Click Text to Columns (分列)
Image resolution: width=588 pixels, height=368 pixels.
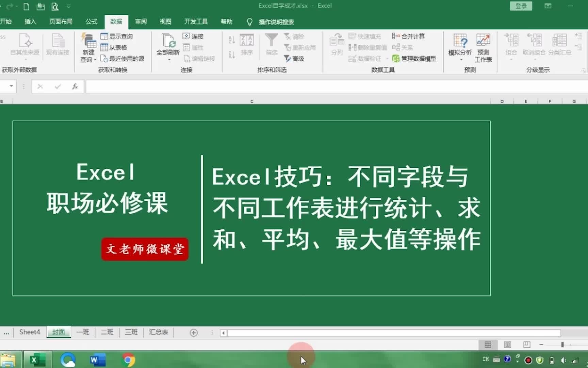(337, 45)
